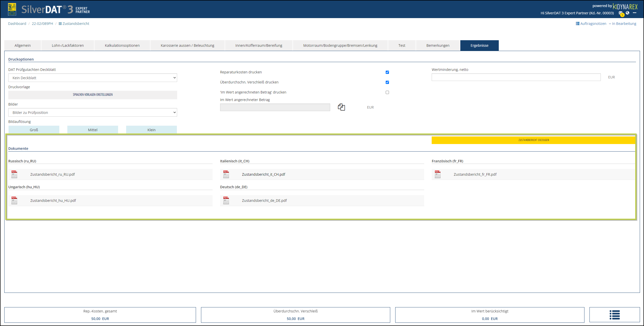Viewport: 644px width, 326px height.
Task: Click the SilverDAT DAT logo
Action: tap(12, 9)
